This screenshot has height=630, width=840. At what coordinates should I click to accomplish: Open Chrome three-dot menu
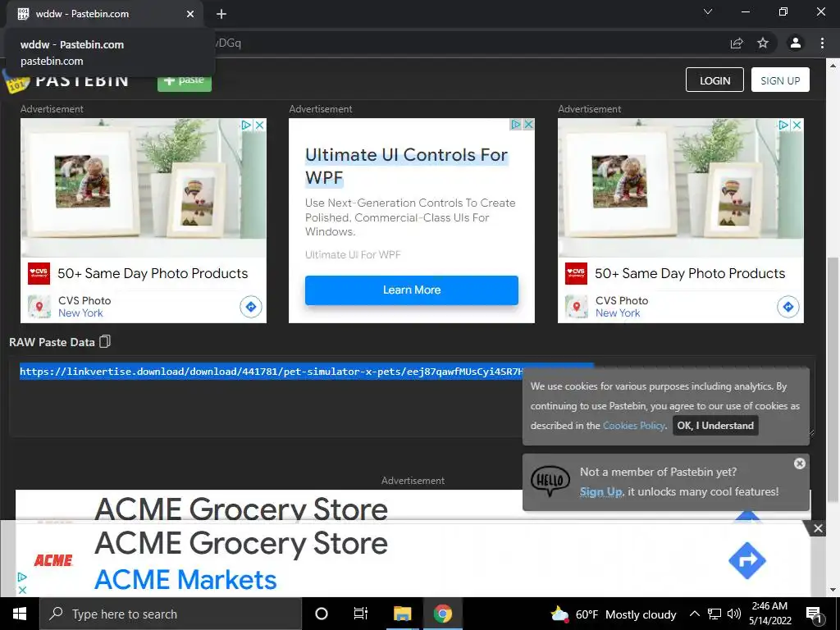[822, 43]
